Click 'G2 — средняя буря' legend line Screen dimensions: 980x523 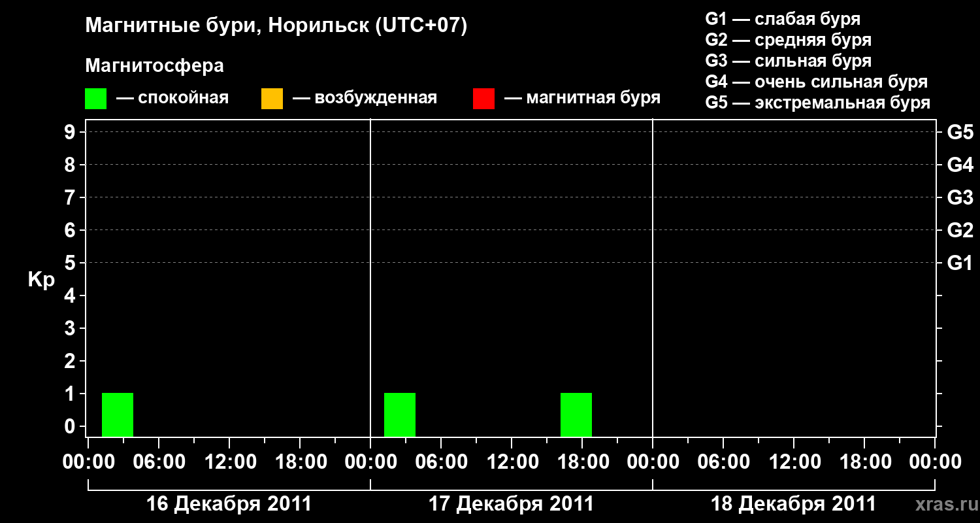pyautogui.click(x=788, y=40)
